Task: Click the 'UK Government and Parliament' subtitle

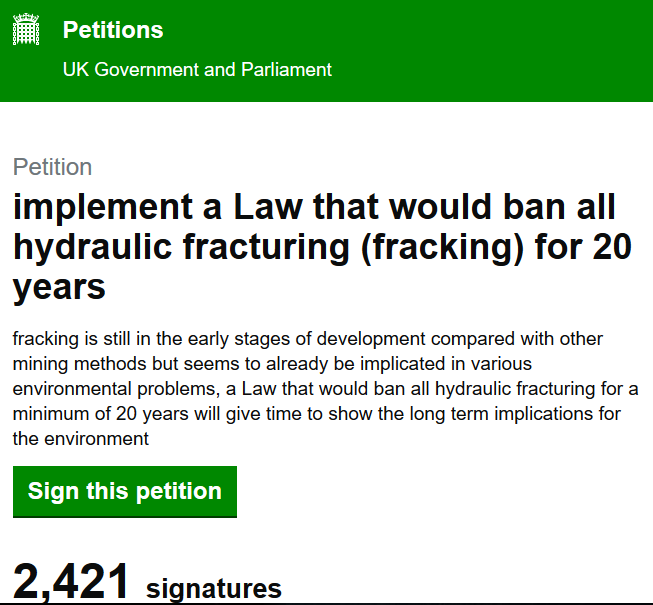Action: [x=197, y=70]
